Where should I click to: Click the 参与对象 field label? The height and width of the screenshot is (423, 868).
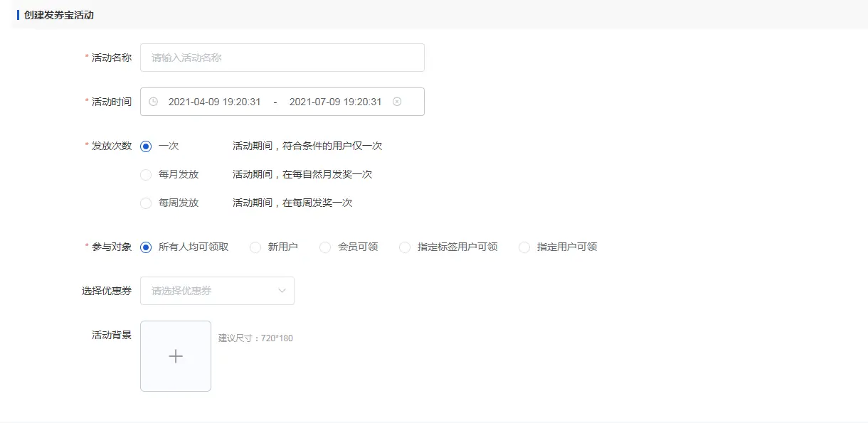pos(112,247)
